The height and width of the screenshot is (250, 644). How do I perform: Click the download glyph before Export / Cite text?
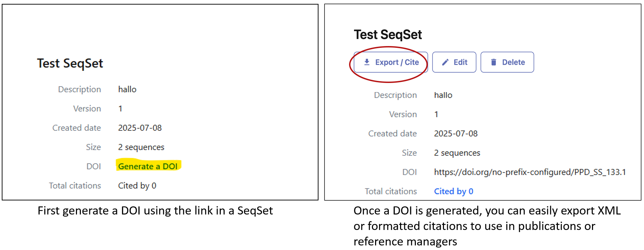[367, 62]
